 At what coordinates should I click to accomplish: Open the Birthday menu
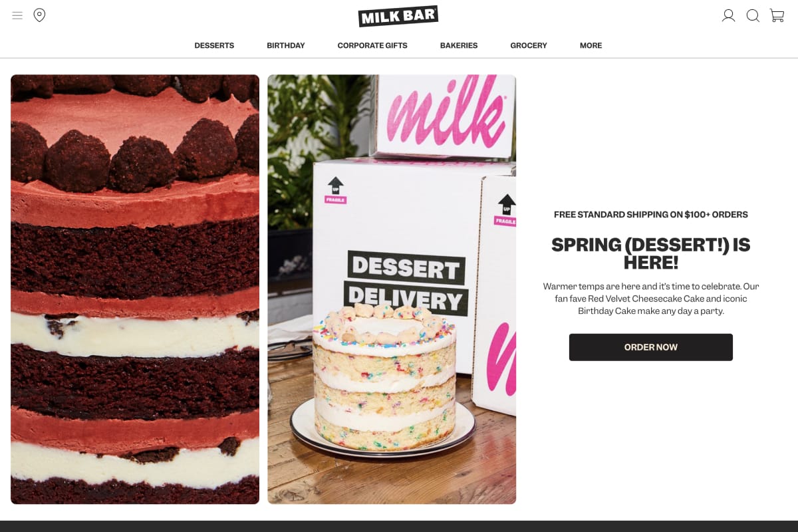[x=286, y=46]
